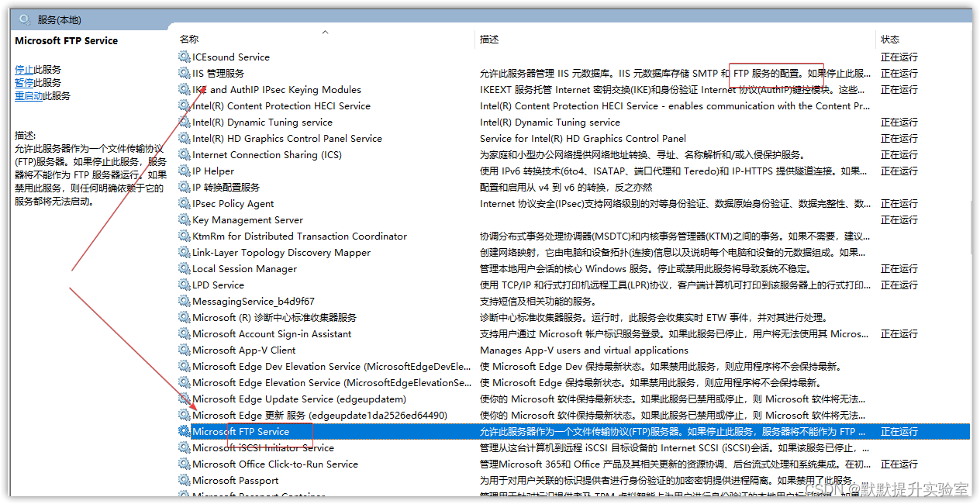
Task: Click the IP 转换配置服务 gear icon
Action: tap(184, 187)
